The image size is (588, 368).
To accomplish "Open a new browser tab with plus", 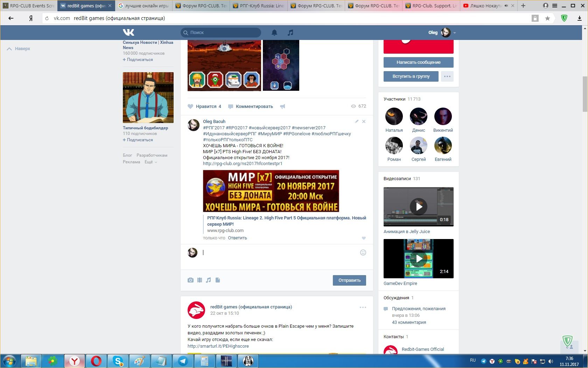I will (523, 6).
